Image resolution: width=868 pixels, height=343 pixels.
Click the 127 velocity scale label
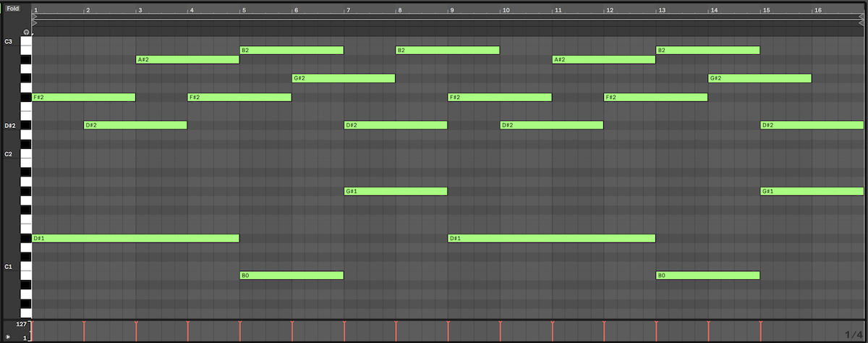(x=22, y=324)
